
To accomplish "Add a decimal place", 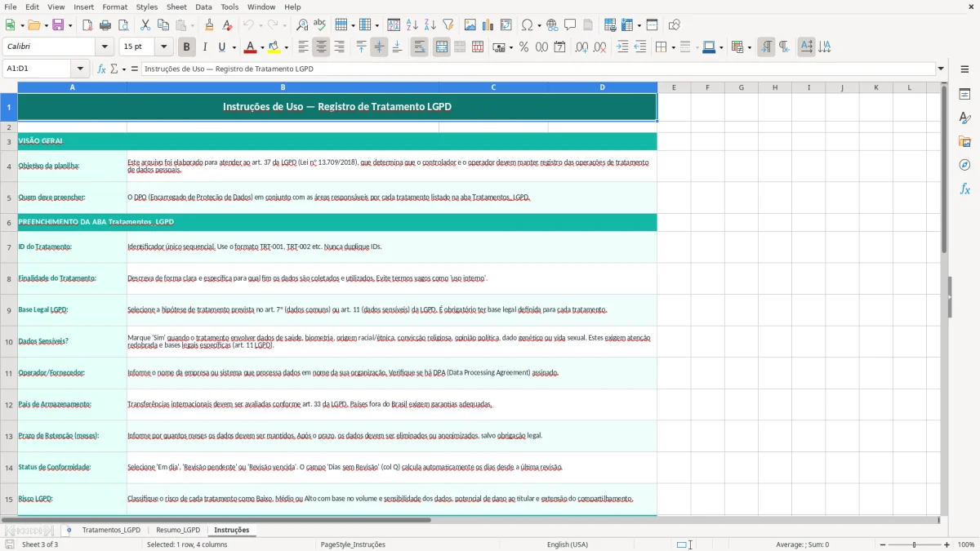I will click(x=582, y=47).
